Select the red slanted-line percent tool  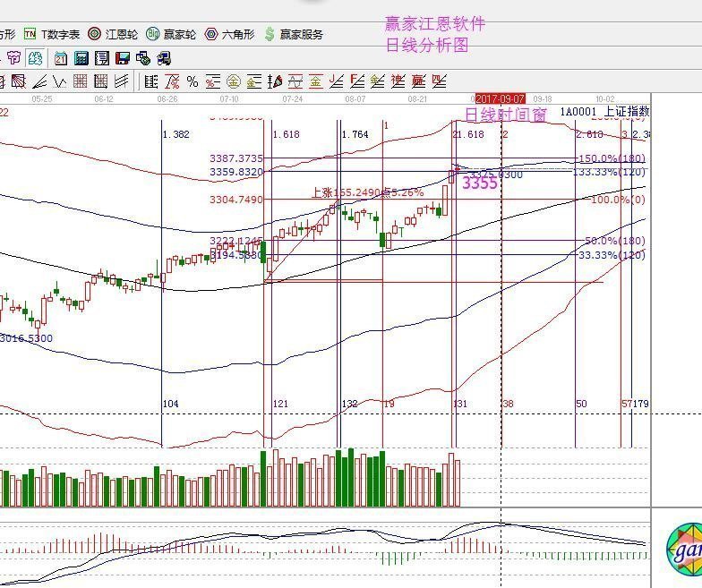pos(172,81)
